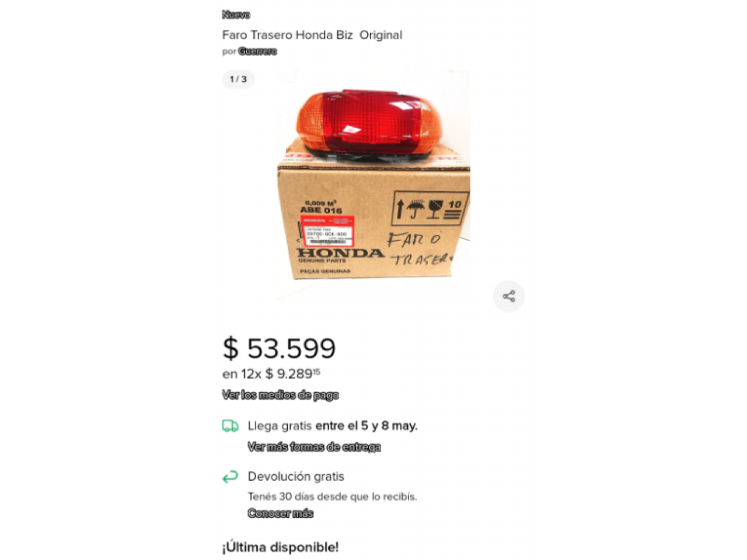The width and height of the screenshot is (747, 560).
Task: Click the product title Faro Trasero Honda Biz
Action: click(312, 35)
